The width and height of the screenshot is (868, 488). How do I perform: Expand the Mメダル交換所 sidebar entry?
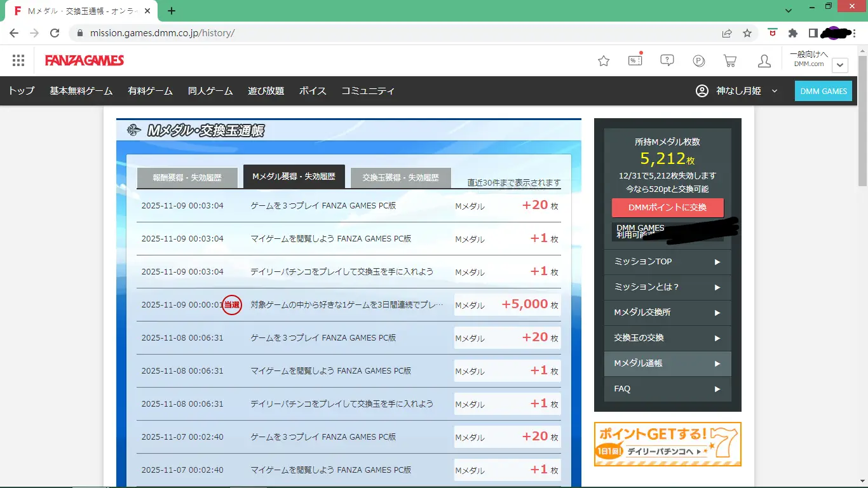(x=667, y=313)
